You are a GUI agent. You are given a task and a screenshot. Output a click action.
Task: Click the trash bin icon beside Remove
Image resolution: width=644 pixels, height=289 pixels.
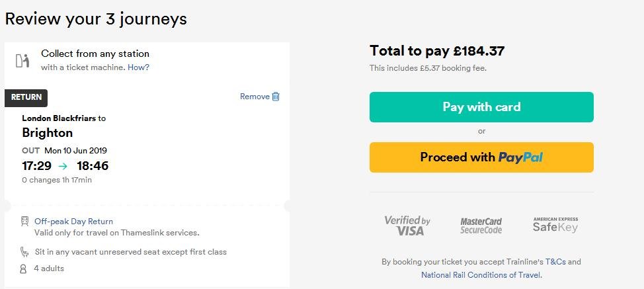(x=276, y=97)
